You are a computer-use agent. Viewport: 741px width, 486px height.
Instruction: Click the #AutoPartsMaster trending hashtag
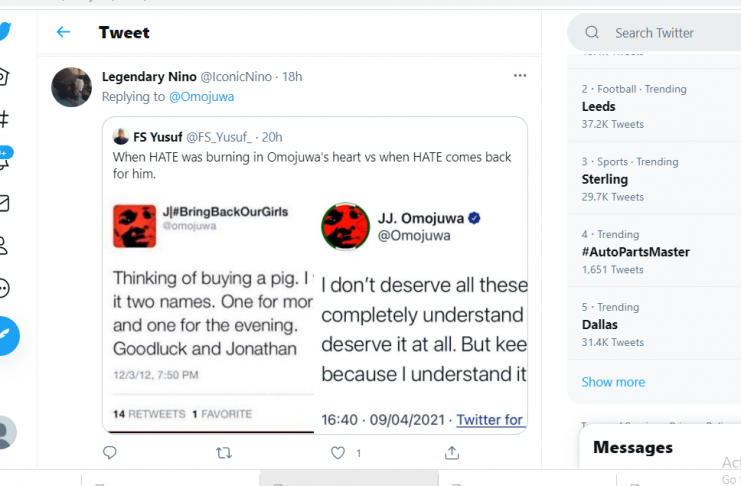(636, 252)
